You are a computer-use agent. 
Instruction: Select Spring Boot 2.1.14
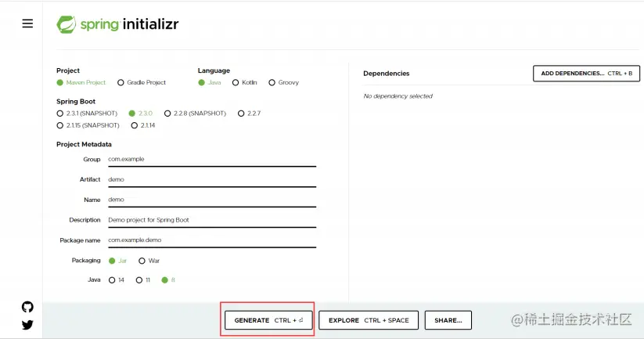135,125
